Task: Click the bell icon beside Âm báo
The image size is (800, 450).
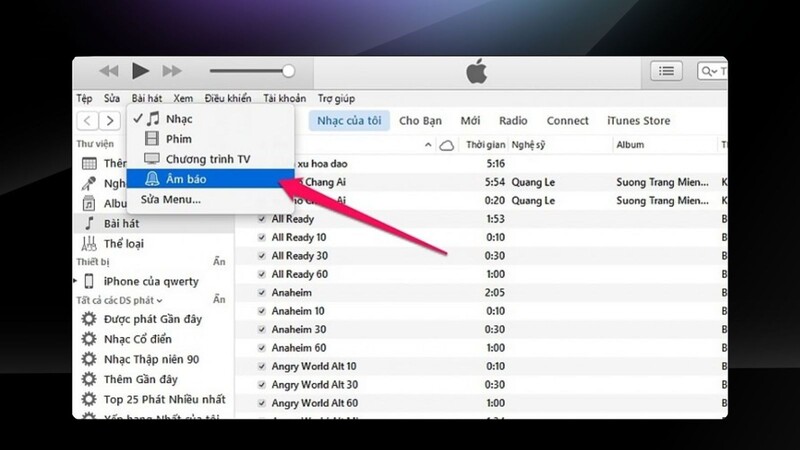Action: coord(152,179)
